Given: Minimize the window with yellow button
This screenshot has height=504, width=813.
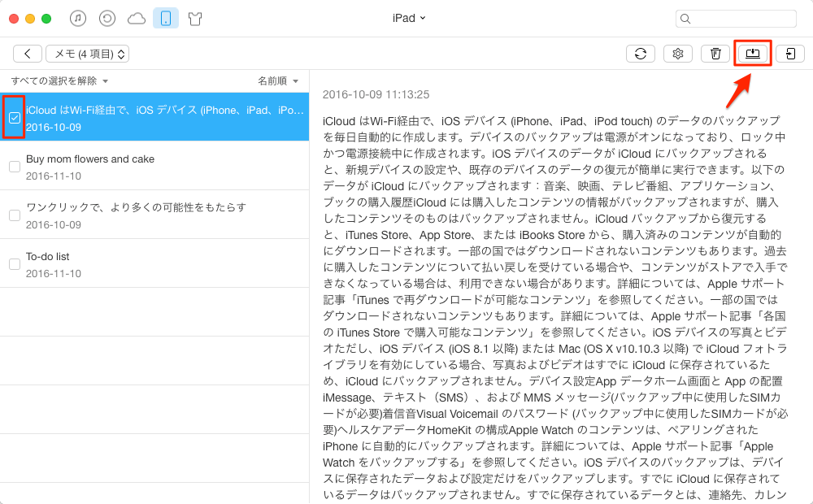Looking at the screenshot, I should (x=30, y=19).
